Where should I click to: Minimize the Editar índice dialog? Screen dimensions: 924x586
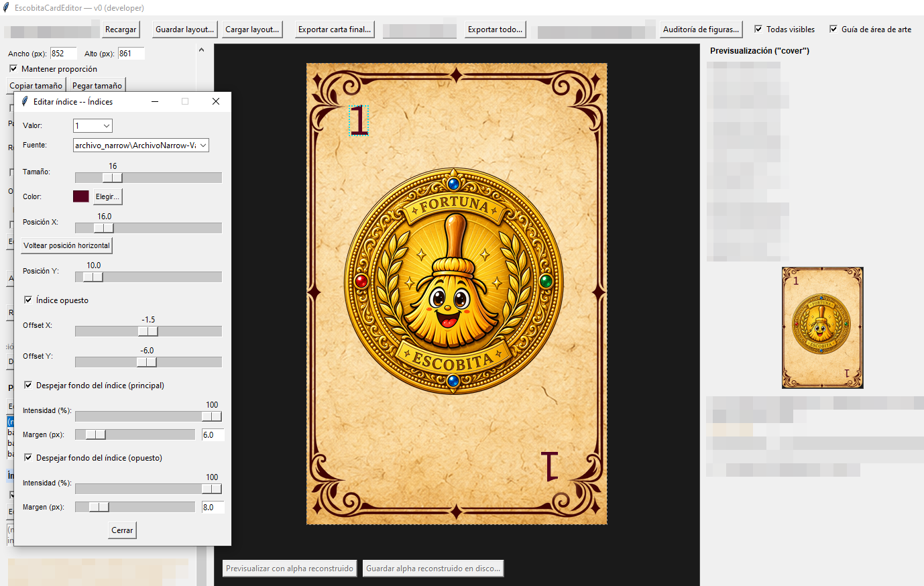pyautogui.click(x=155, y=101)
